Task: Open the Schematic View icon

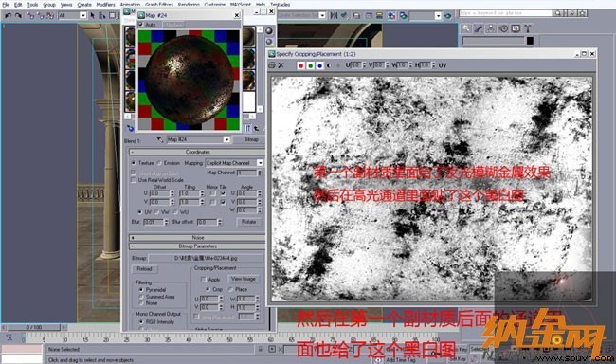Action: click(x=379, y=16)
